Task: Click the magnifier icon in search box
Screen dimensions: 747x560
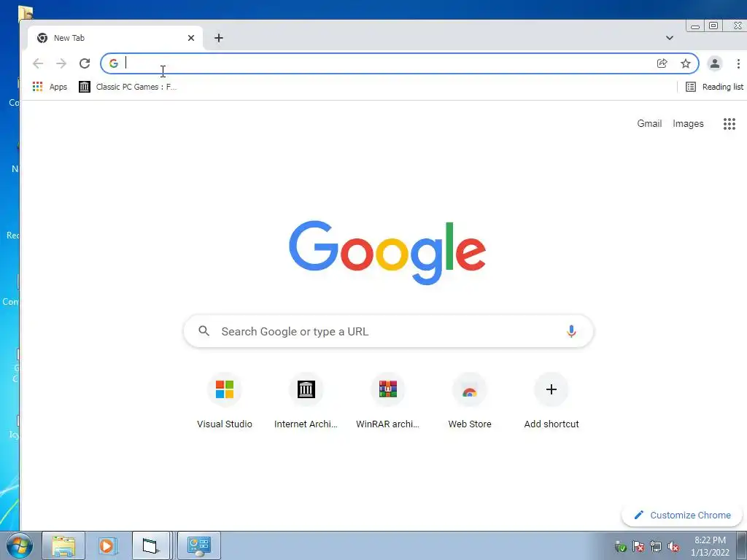Action: [x=204, y=331]
